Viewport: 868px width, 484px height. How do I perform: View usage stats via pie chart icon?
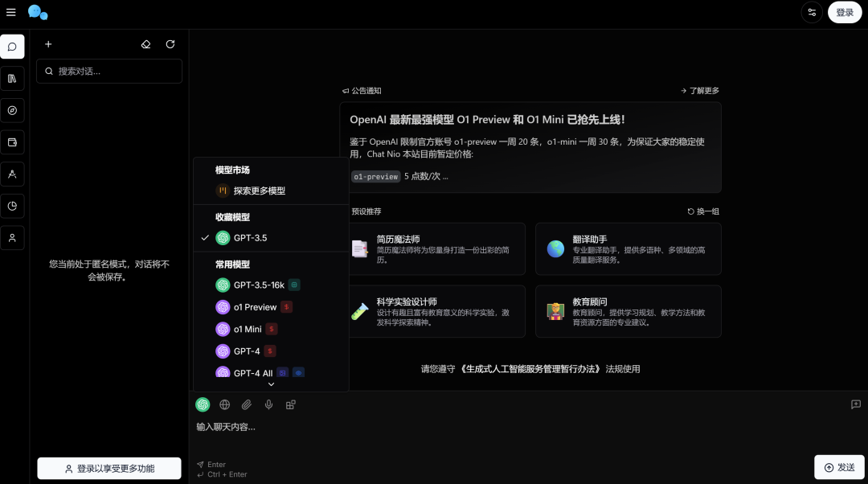coord(12,206)
